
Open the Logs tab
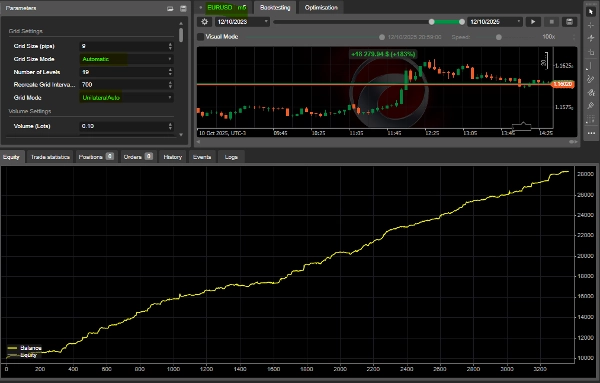(x=231, y=157)
